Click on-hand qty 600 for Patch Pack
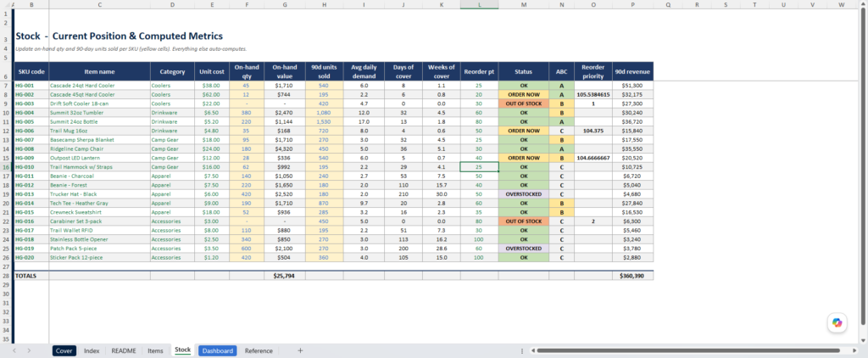The width and height of the screenshot is (868, 358). tap(247, 249)
